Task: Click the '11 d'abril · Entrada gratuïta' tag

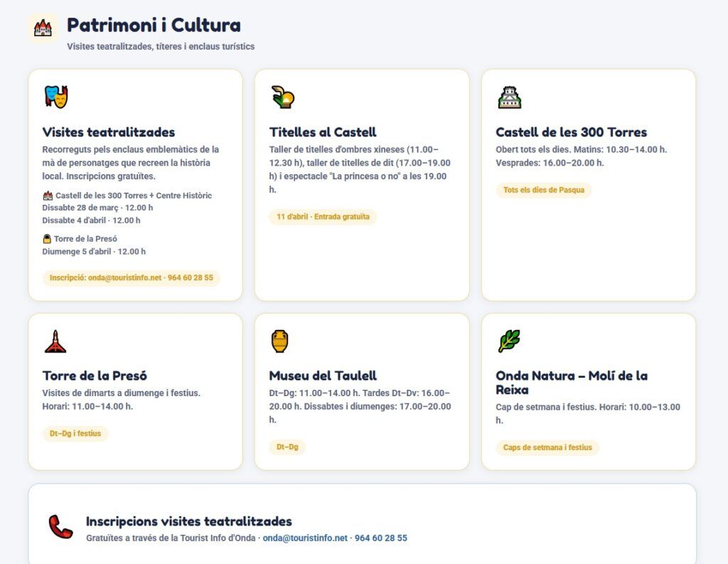Action: coord(323,217)
